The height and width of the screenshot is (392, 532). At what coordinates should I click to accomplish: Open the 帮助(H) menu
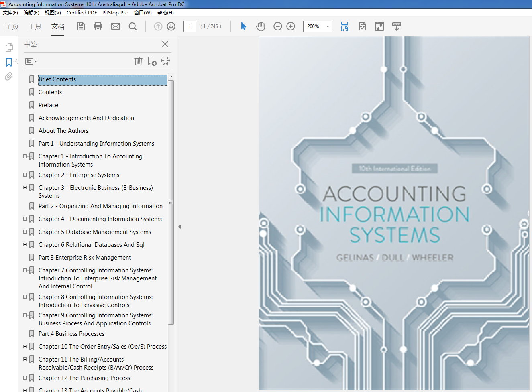click(x=165, y=13)
